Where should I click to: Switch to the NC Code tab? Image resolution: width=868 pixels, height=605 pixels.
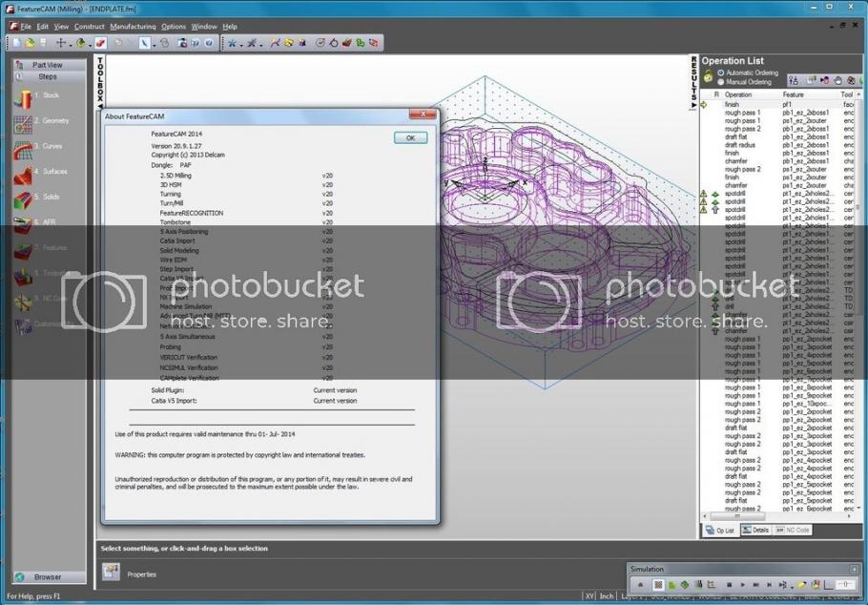[x=793, y=531]
